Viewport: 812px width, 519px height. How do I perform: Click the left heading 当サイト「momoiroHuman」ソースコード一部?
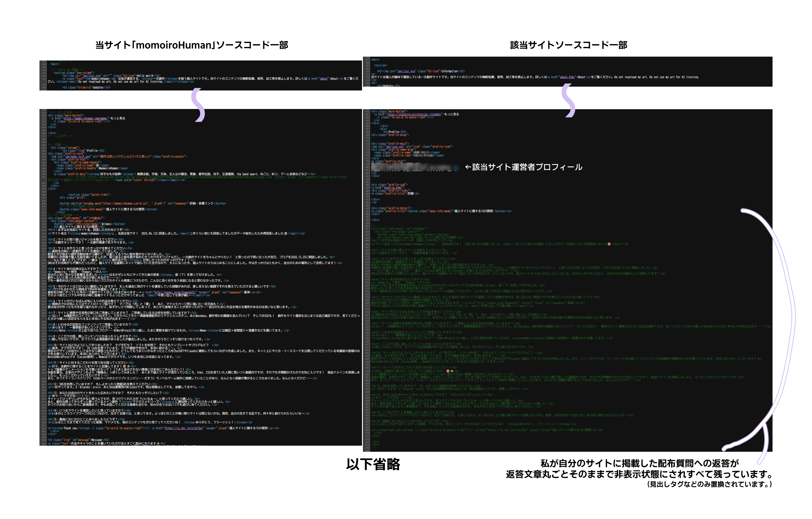click(191, 45)
